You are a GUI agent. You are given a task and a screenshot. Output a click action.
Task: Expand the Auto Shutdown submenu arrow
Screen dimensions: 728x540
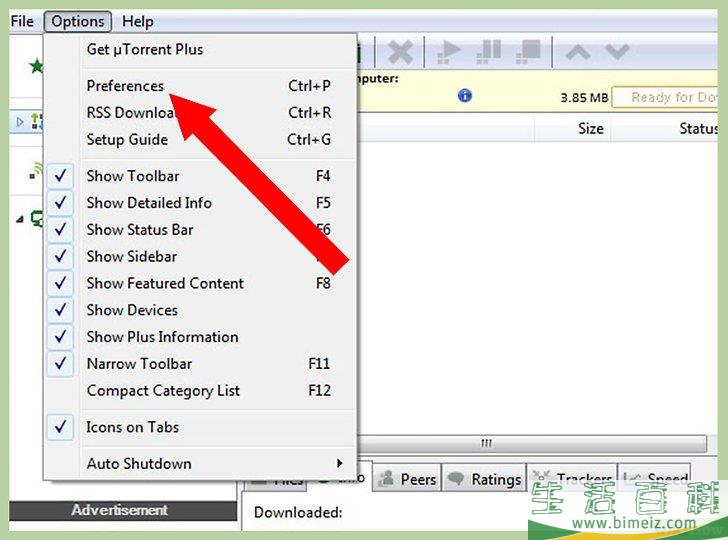pyautogui.click(x=340, y=463)
